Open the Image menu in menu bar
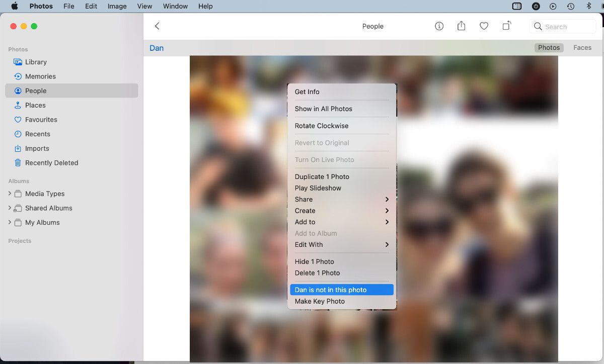The height and width of the screenshot is (364, 604). coord(117,6)
